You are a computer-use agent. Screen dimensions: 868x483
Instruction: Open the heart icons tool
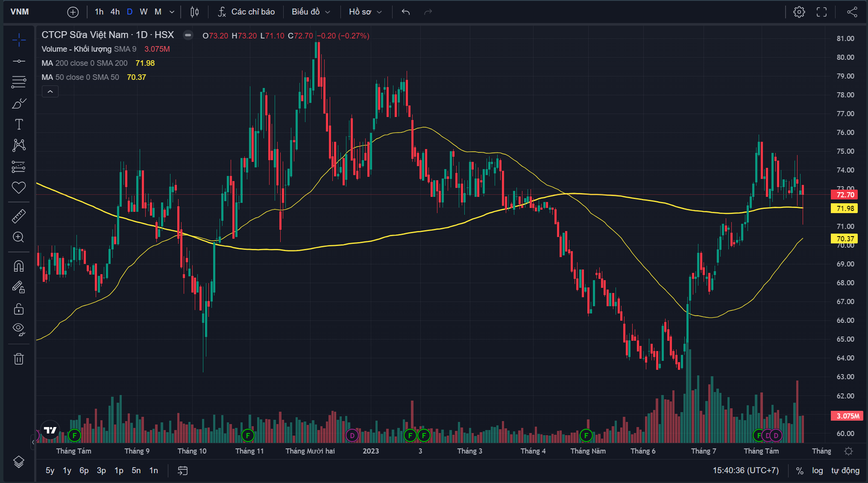click(19, 187)
